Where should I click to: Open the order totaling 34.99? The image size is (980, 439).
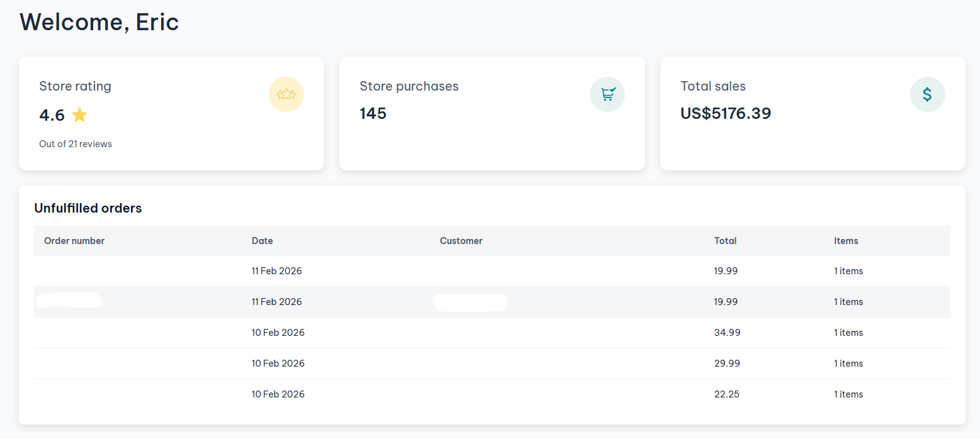[727, 333]
